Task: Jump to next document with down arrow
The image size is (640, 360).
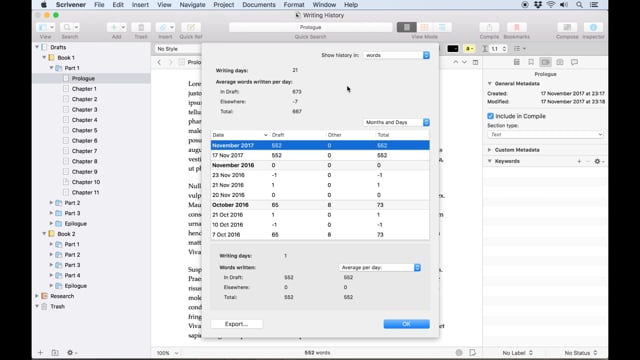Action: [x=464, y=62]
